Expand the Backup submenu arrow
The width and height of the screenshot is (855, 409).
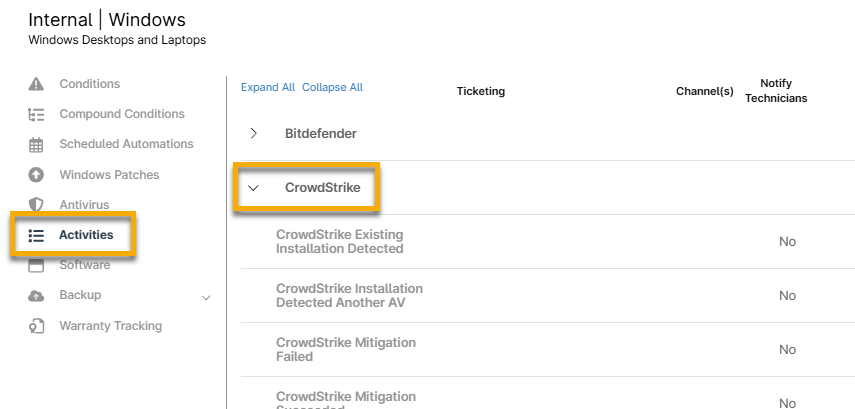[x=207, y=297]
